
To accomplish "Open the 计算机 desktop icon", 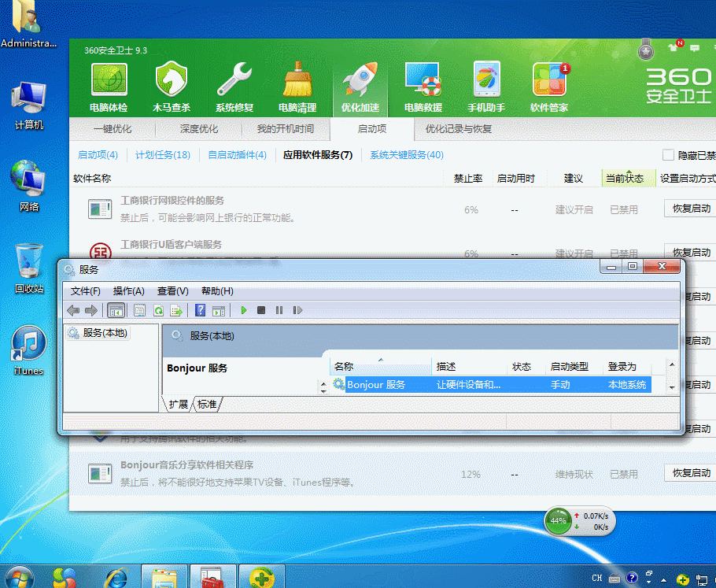I will coord(28,105).
